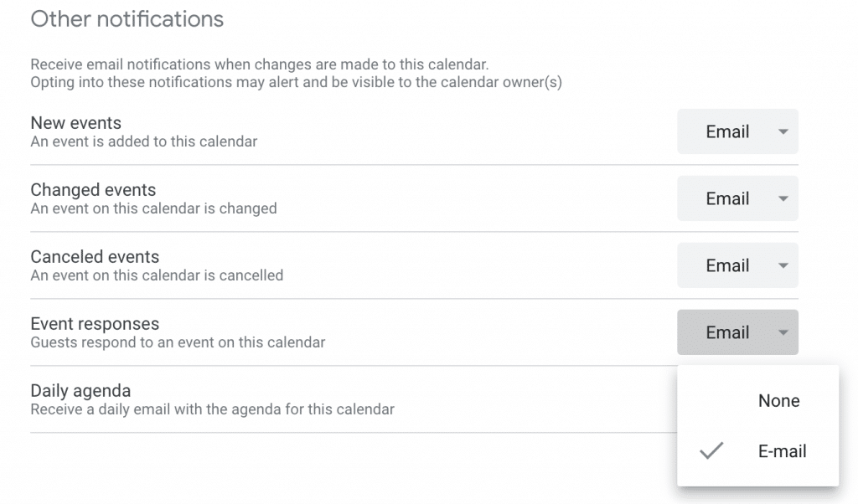Viewport: 858px width, 504px height.
Task: Click the arrow icon in Canceled events dropdown
Action: [783, 266]
